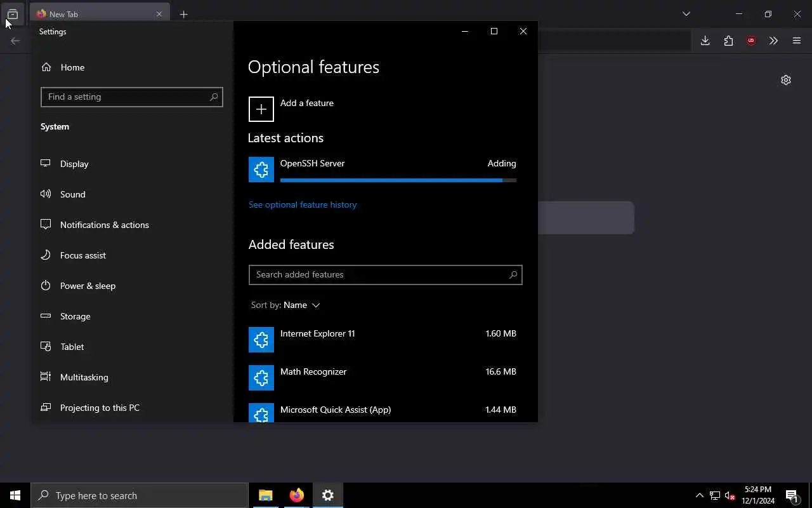Image resolution: width=812 pixels, height=508 pixels.
Task: Click the Find a setting field
Action: pos(131,97)
